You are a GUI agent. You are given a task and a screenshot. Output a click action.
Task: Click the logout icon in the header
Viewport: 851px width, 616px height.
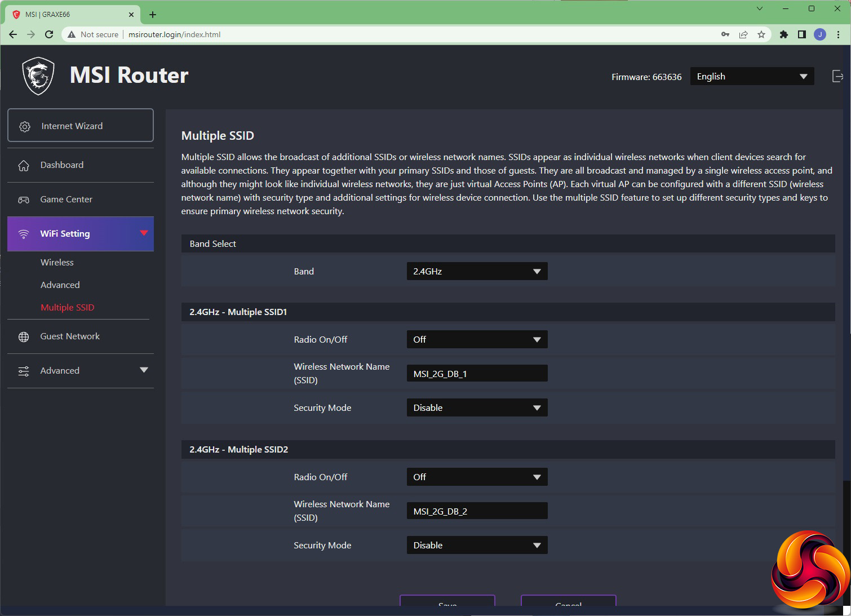click(x=837, y=76)
